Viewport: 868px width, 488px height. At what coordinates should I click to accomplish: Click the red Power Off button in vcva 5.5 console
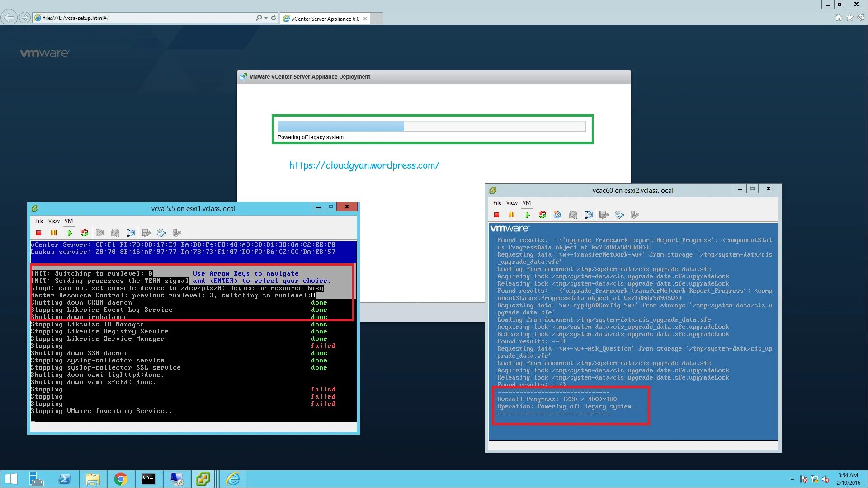[x=39, y=233]
